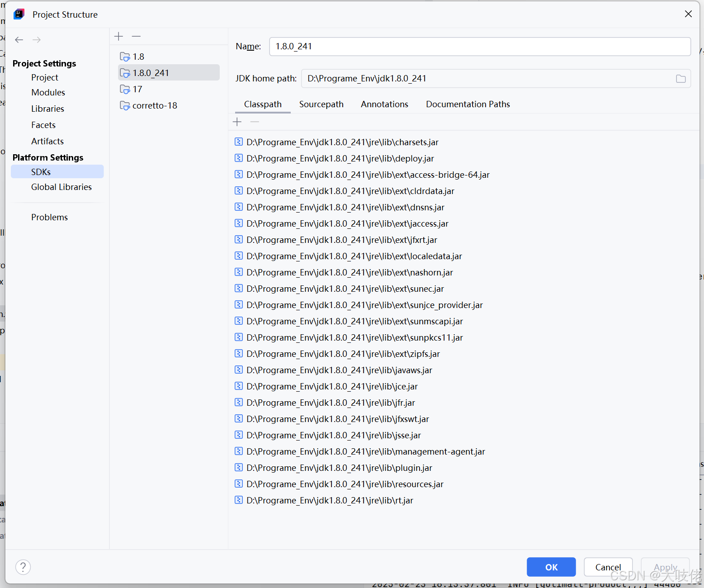Select the corretto-18 SDK
704x588 pixels.
[x=155, y=105]
